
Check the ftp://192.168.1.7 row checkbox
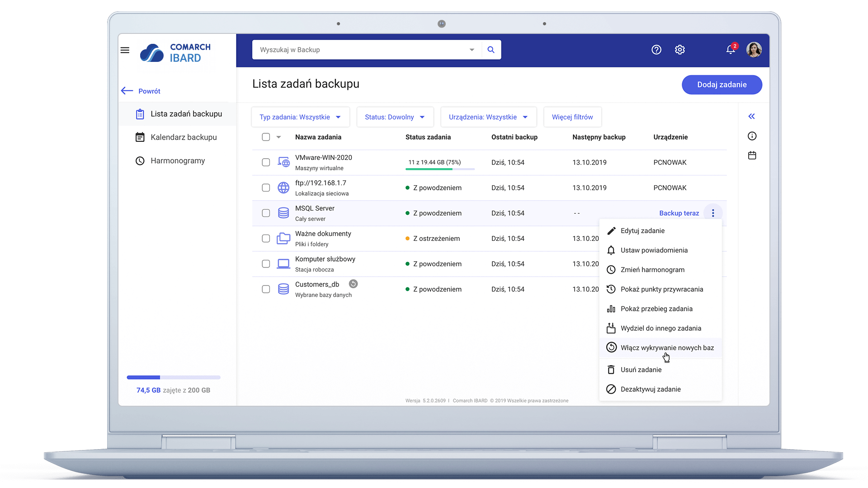point(266,188)
